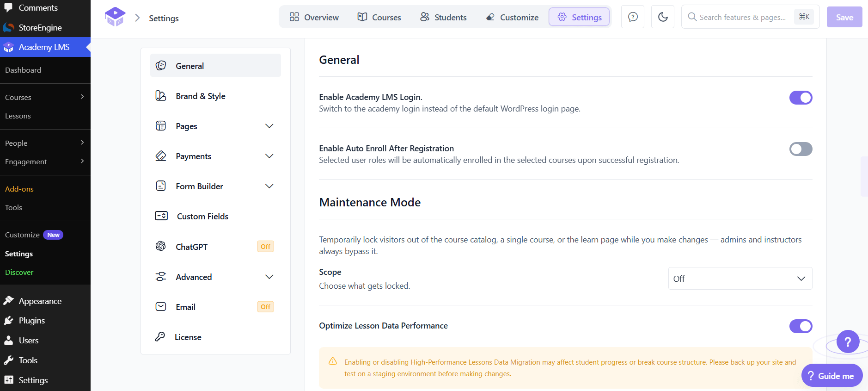
Task: Switch to the Overview tab
Action: tap(314, 17)
